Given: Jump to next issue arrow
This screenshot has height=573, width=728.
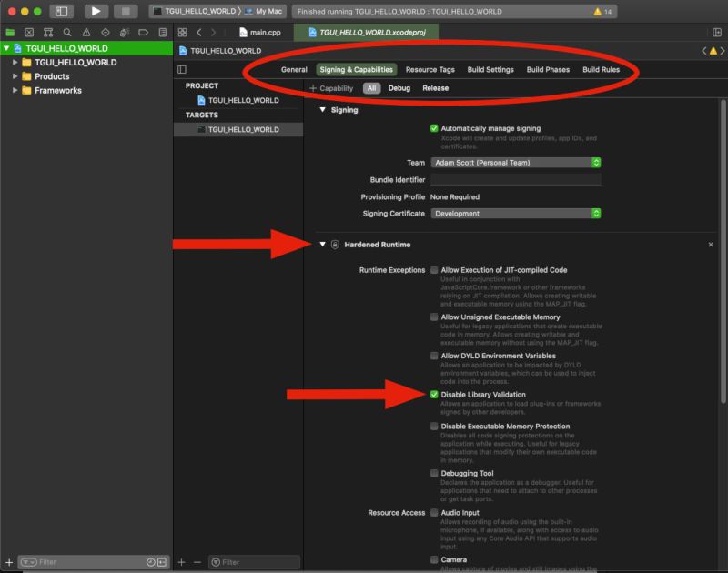Looking at the screenshot, I should [x=723, y=51].
